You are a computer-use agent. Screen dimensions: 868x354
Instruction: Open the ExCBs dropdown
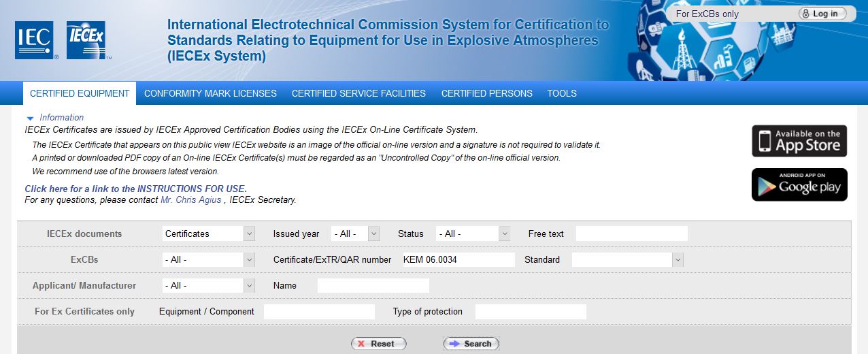[x=209, y=259]
